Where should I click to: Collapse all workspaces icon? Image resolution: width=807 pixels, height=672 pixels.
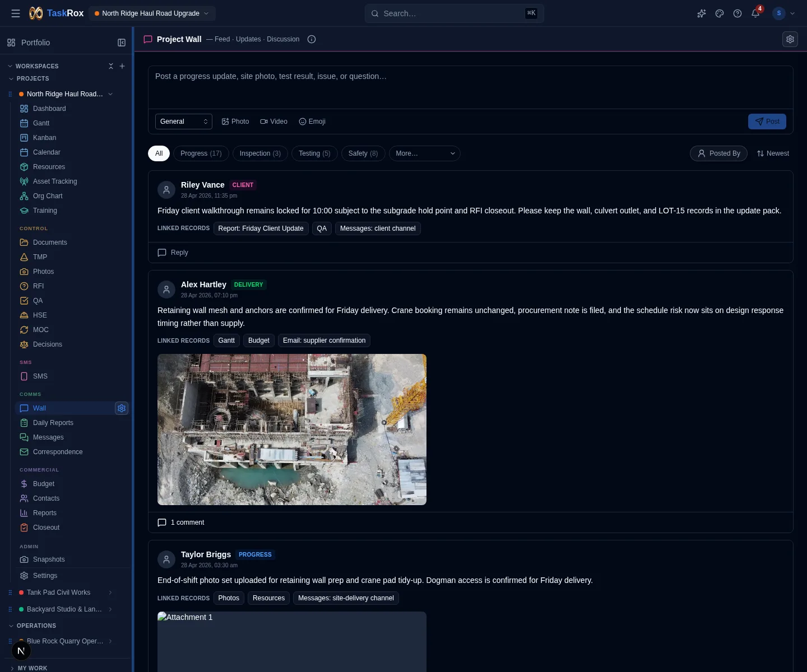[111, 66]
